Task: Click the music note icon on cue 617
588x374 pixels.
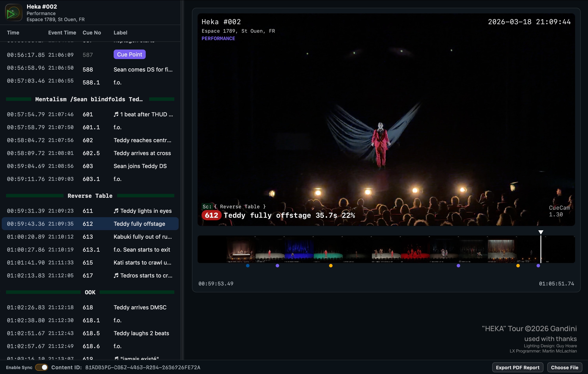Action: coord(116,275)
